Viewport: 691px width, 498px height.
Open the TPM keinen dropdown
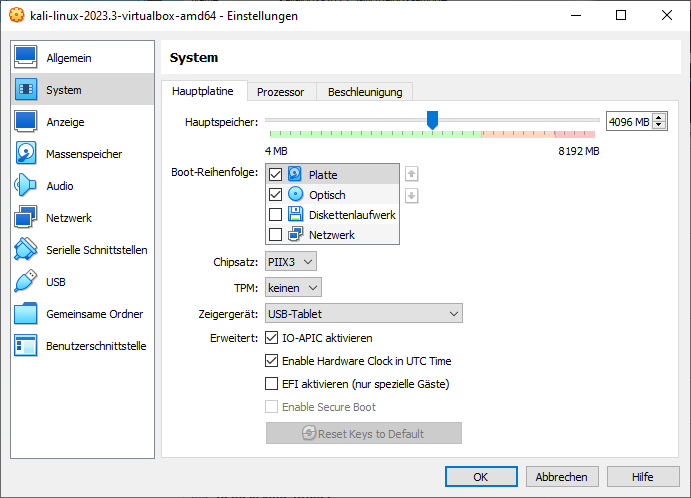point(293,288)
